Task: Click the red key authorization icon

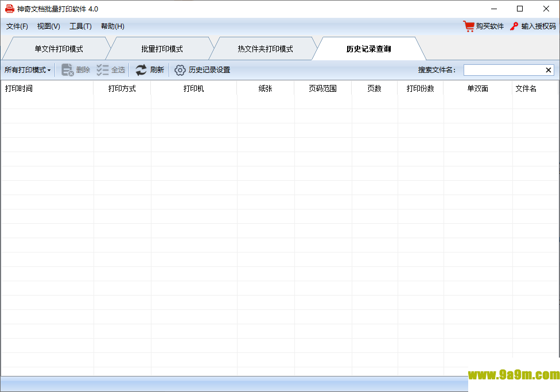Action: pyautogui.click(x=514, y=26)
